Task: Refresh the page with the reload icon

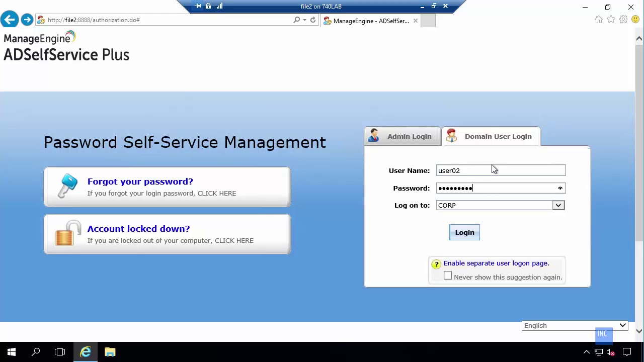Action: 313,20
